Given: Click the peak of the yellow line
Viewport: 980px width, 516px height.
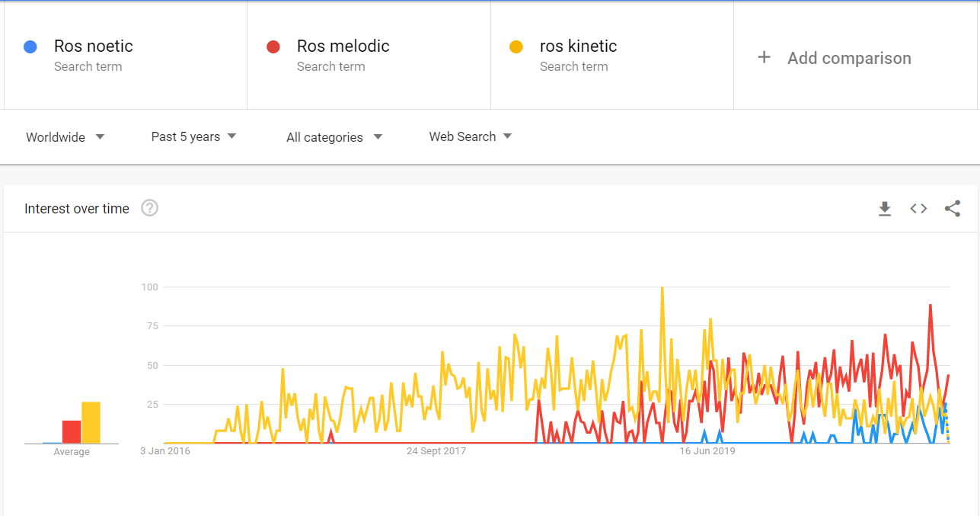Looking at the screenshot, I should pos(662,288).
